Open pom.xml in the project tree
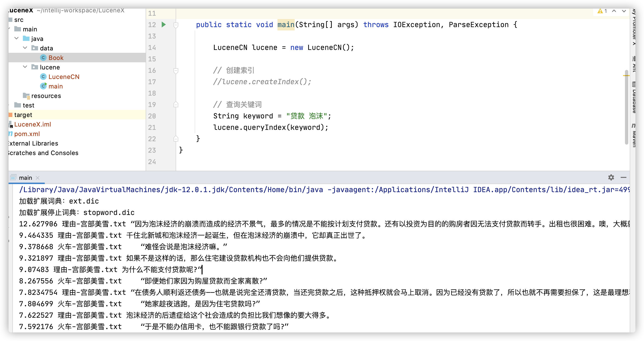644x341 pixels. point(27,134)
